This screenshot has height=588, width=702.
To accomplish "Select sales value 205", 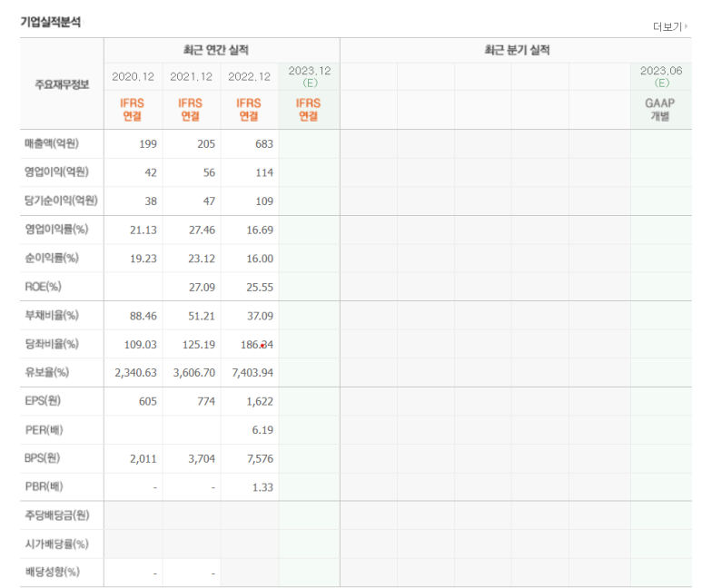I will (x=206, y=144).
